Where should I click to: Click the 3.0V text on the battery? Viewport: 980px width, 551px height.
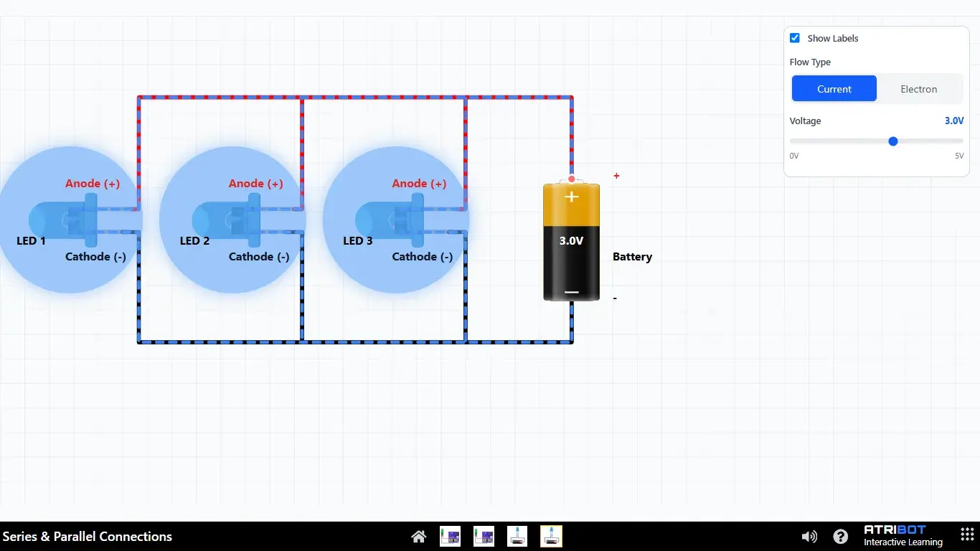pyautogui.click(x=572, y=241)
